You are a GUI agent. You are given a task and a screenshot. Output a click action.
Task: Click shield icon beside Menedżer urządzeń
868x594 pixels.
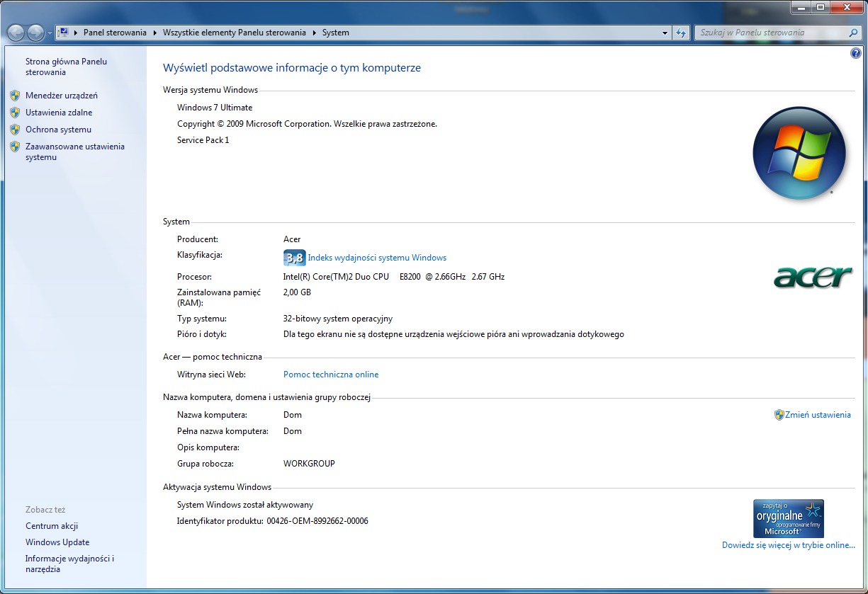(x=15, y=96)
